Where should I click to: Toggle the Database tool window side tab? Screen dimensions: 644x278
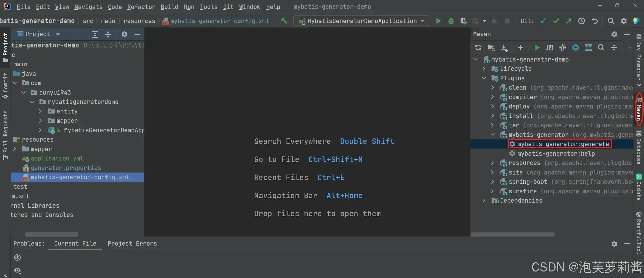[x=639, y=147]
